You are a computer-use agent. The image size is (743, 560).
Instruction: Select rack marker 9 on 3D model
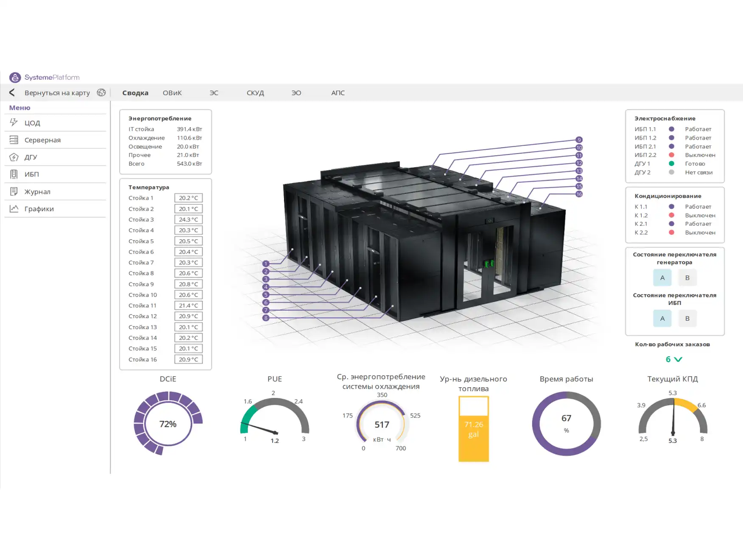[579, 140]
